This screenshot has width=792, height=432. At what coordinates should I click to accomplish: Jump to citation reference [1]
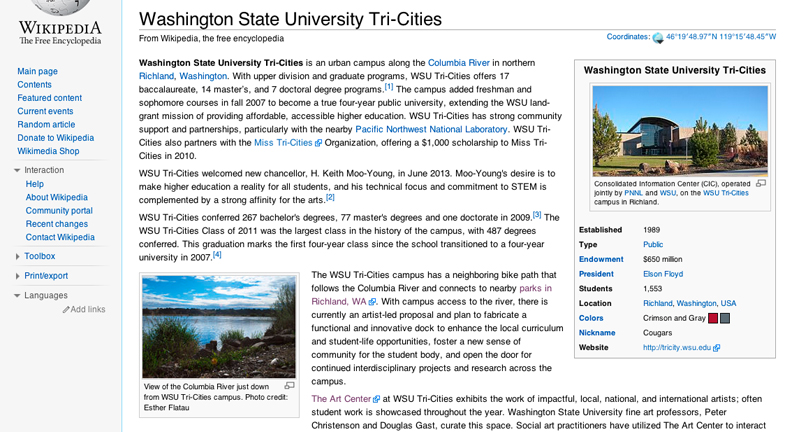pos(388,87)
